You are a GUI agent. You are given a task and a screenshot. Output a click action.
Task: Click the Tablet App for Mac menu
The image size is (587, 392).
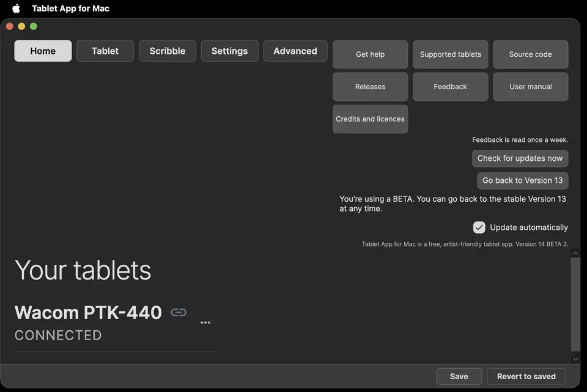click(71, 8)
